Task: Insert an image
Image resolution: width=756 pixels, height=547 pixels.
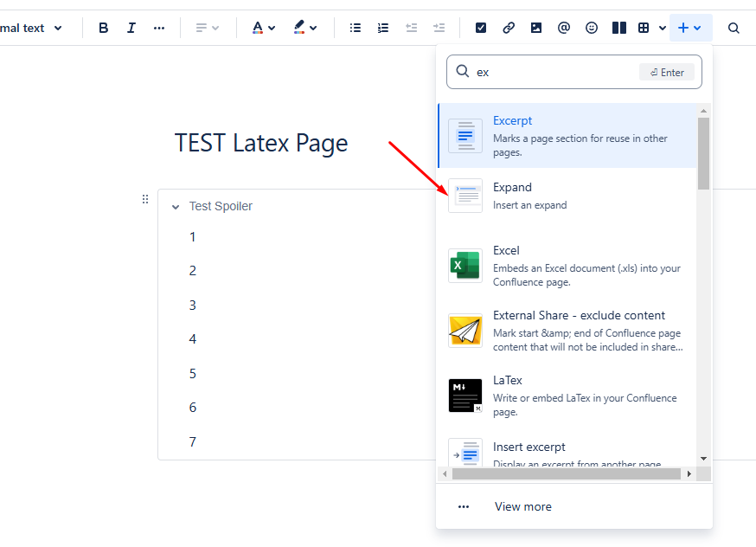Action: click(536, 27)
